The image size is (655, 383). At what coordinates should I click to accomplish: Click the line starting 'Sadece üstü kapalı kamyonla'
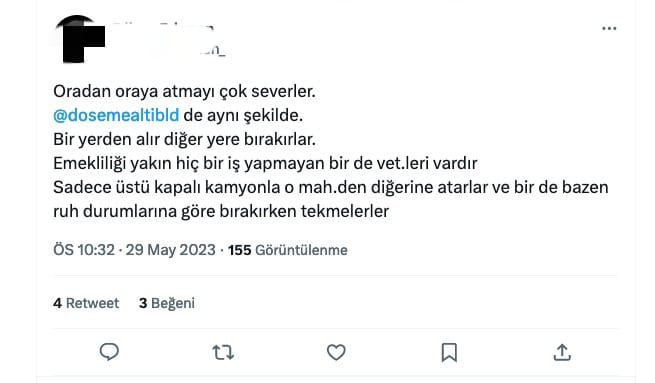click(x=331, y=187)
